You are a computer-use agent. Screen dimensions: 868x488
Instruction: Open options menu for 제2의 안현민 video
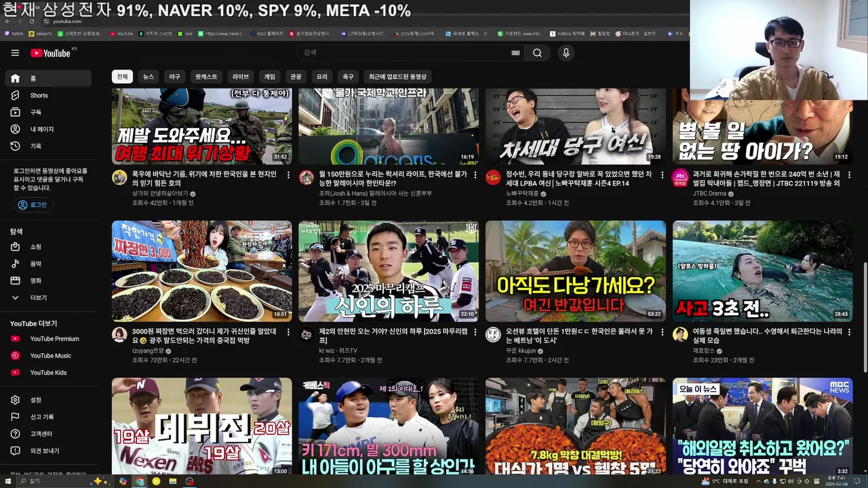[475, 332]
